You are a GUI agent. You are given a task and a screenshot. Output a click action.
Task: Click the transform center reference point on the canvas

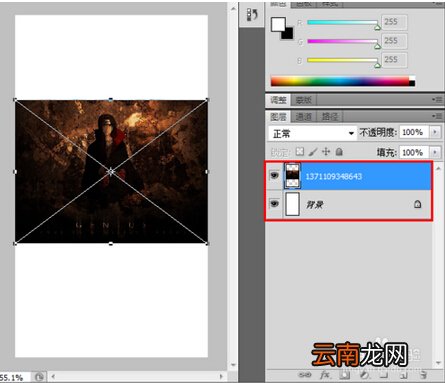point(111,172)
